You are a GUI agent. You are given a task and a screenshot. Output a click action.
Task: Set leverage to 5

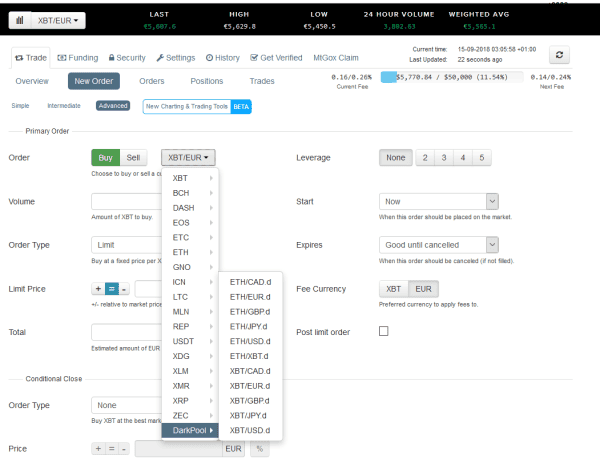pos(482,158)
